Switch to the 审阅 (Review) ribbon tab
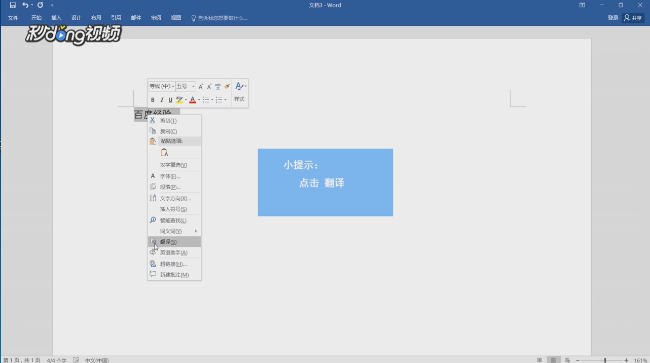 pyautogui.click(x=155, y=18)
